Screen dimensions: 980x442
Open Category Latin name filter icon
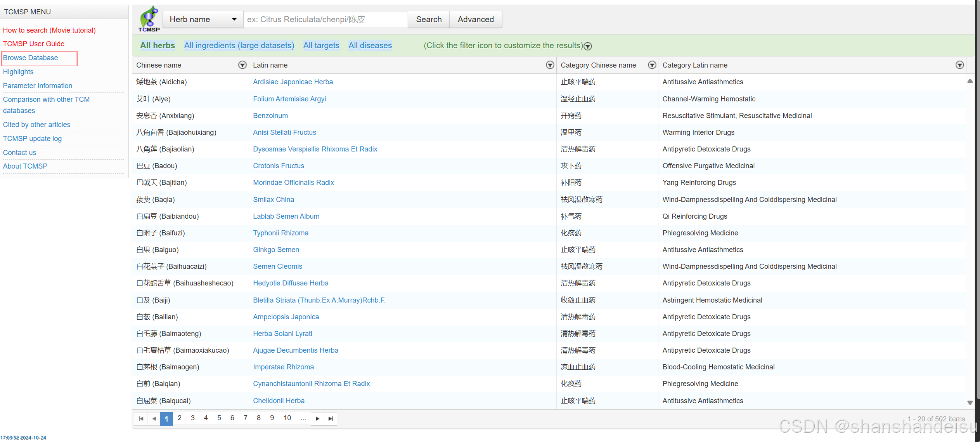click(x=959, y=65)
